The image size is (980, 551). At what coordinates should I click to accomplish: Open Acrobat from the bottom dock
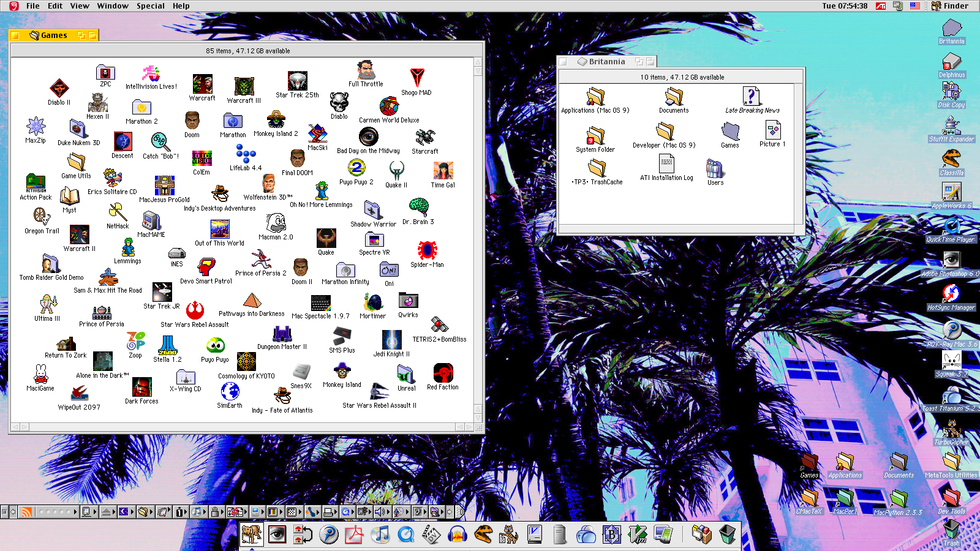(355, 534)
